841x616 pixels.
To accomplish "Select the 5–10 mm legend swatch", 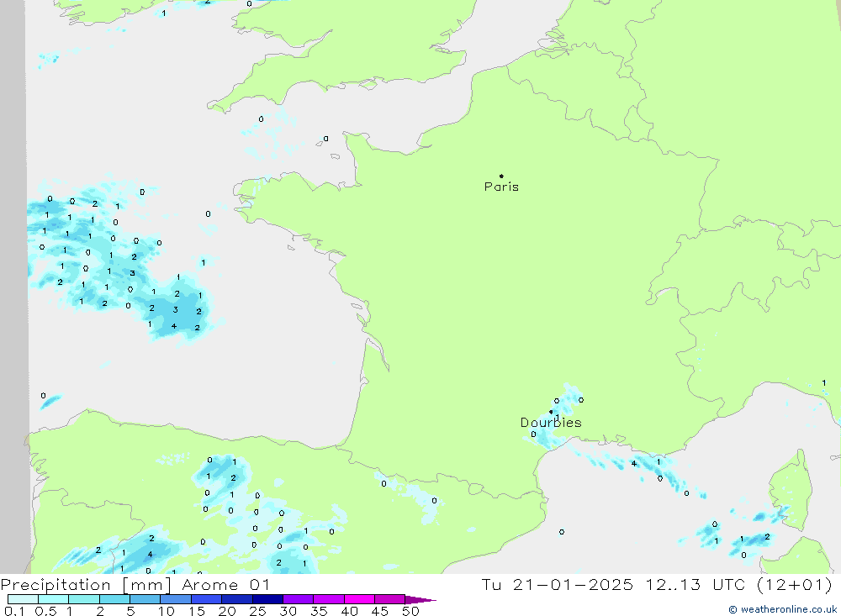I will (x=145, y=599).
